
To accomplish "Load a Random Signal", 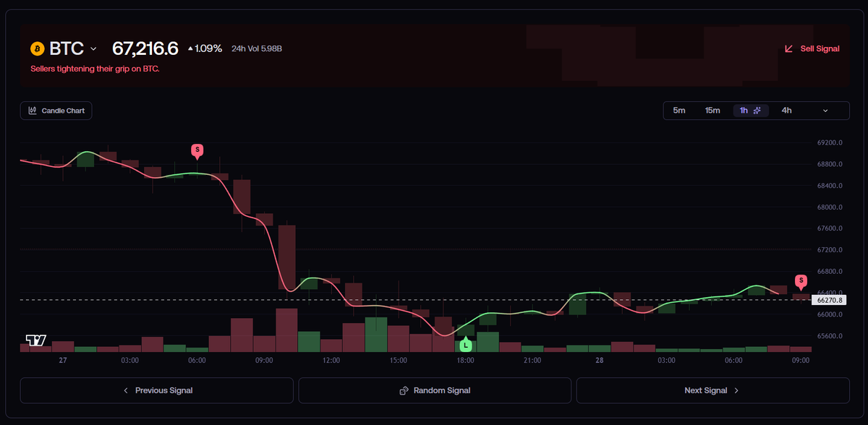I will tap(435, 390).
